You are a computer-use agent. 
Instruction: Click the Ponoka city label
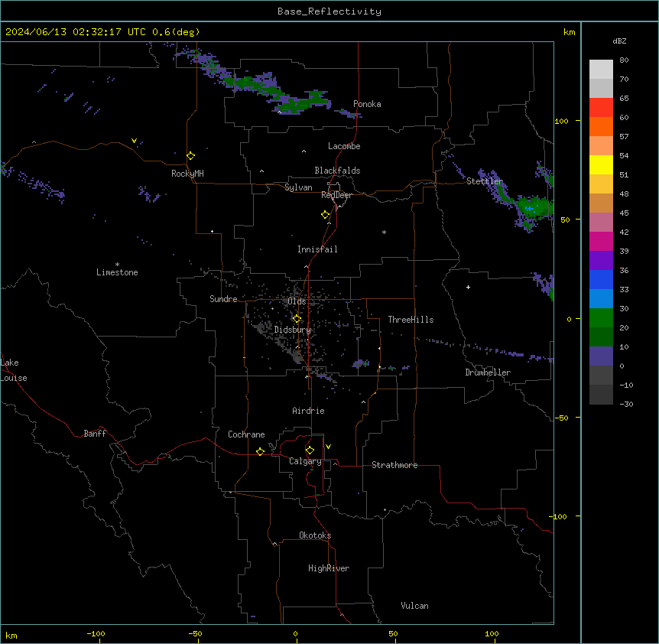pos(367,104)
